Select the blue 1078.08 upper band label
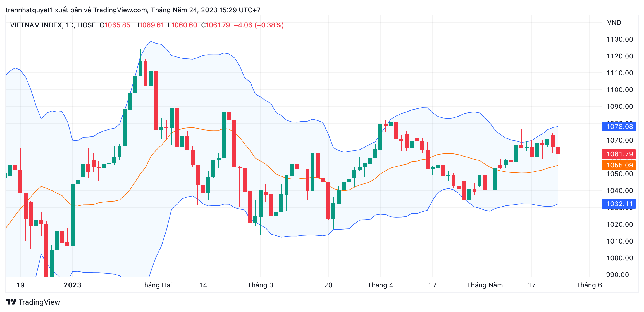Viewport: 644px width, 312px height. [619, 127]
